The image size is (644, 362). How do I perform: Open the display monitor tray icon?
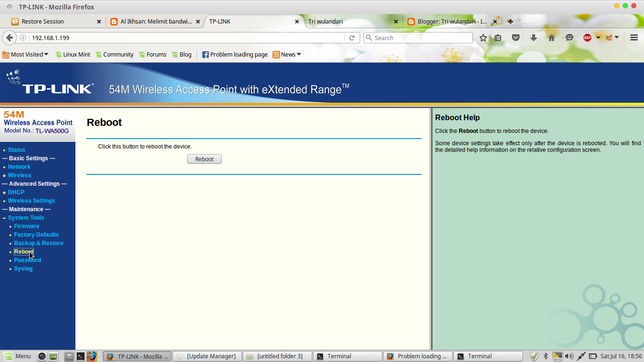[558, 356]
